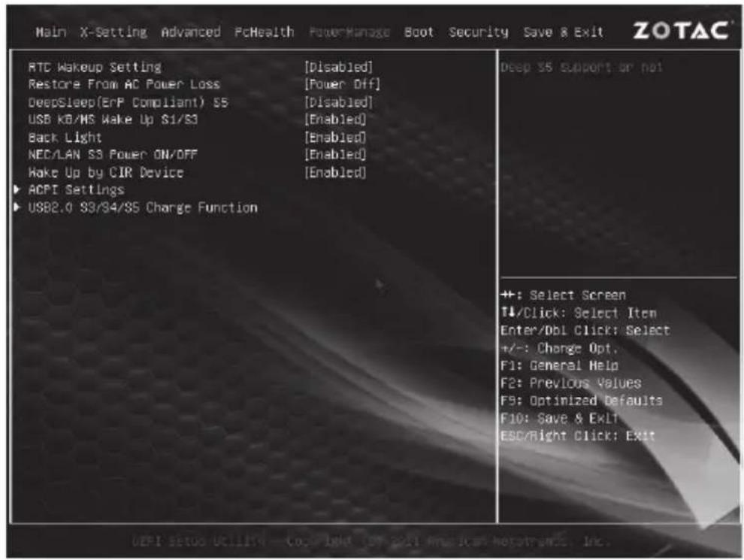Select the RTC Wakeup Setting label
The width and height of the screenshot is (744, 560).
tap(95, 68)
